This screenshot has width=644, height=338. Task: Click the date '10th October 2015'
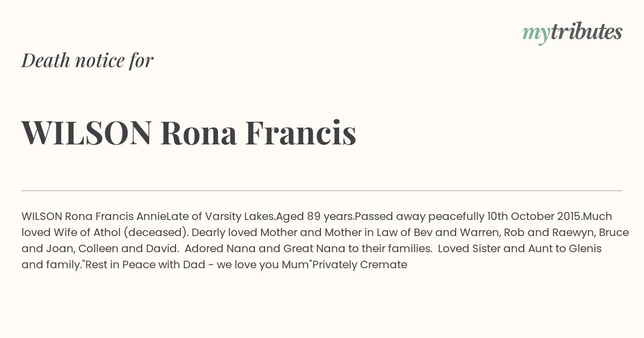533,217
